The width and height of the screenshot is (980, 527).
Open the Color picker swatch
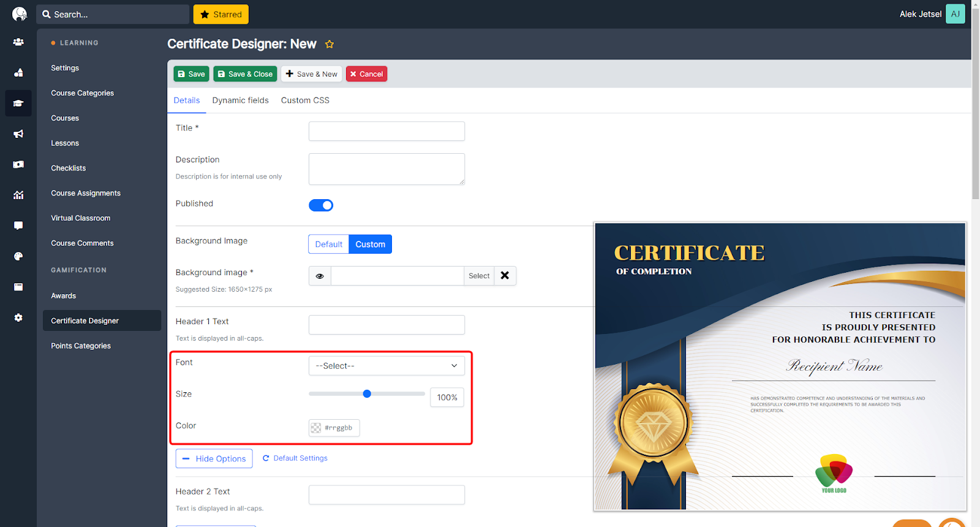(316, 428)
